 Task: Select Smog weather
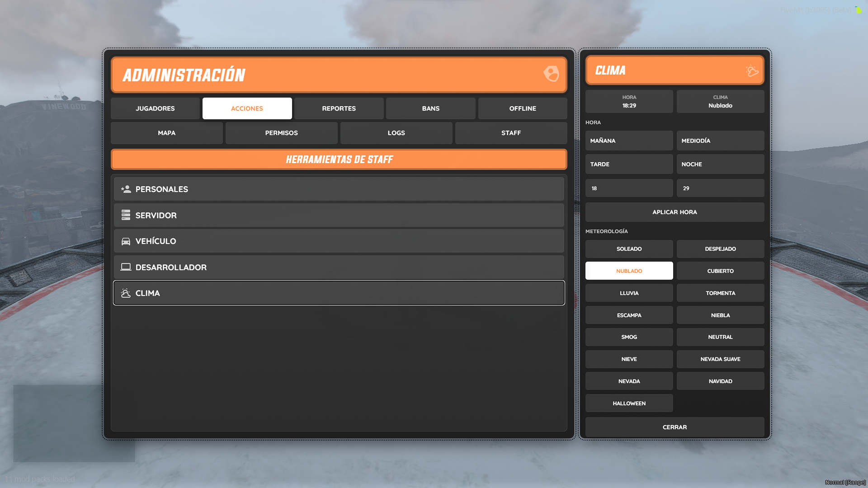click(x=629, y=337)
